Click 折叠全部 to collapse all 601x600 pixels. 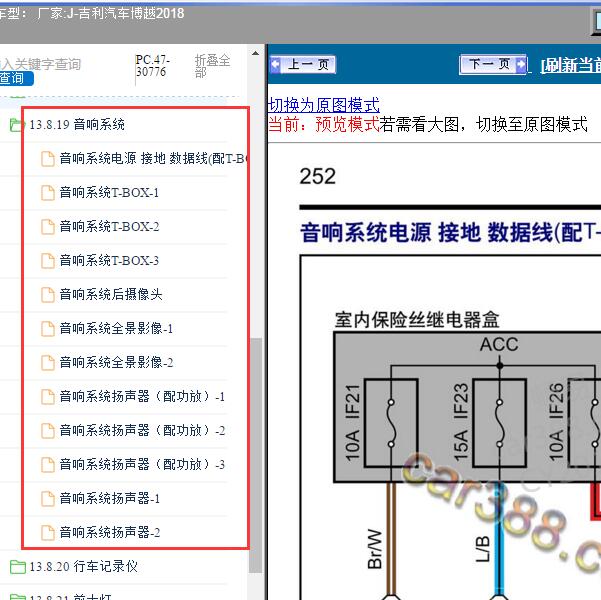coord(212,66)
